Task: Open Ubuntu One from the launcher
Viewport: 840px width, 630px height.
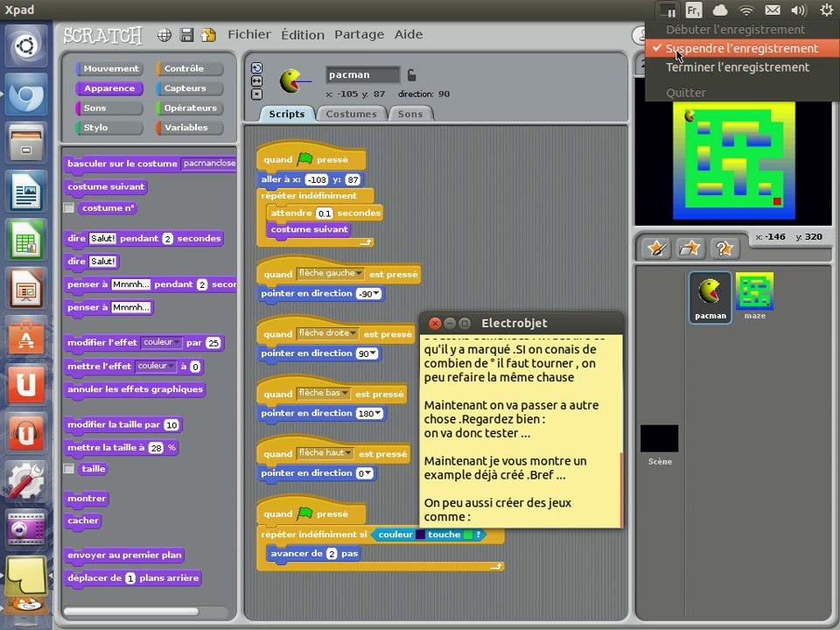Action: [25, 384]
